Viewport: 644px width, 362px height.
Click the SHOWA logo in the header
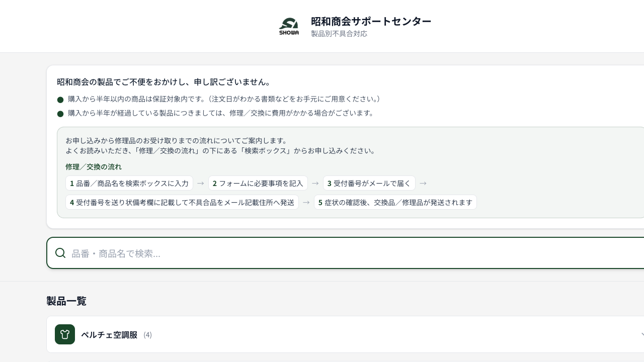288,26
